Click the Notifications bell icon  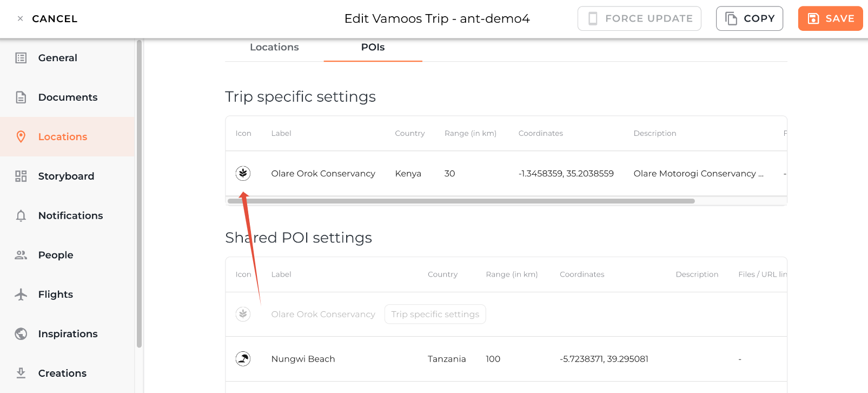pyautogui.click(x=21, y=216)
